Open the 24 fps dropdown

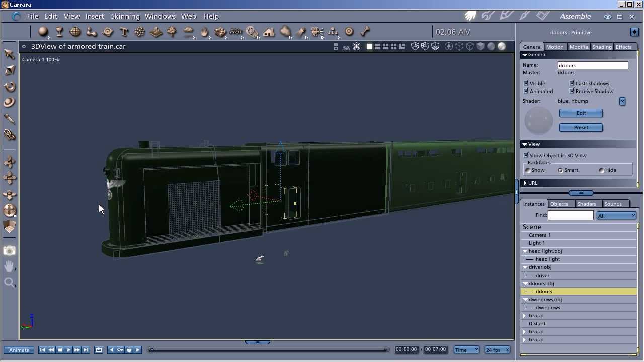[497, 350]
